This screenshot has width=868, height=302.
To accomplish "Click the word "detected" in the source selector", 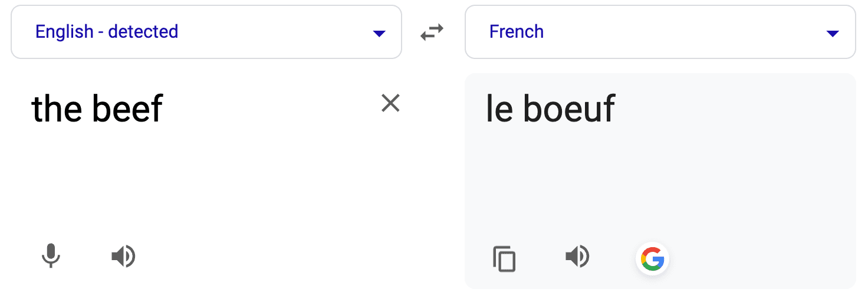I will pyautogui.click(x=143, y=32).
